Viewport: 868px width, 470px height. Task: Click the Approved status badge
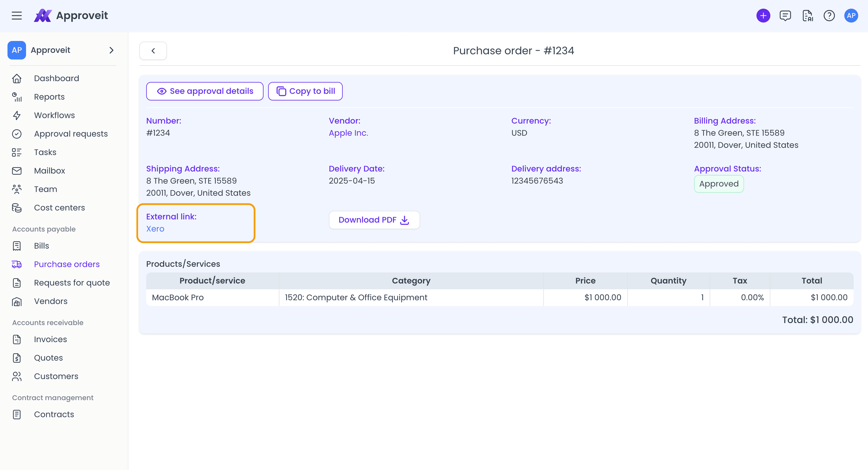(719, 184)
